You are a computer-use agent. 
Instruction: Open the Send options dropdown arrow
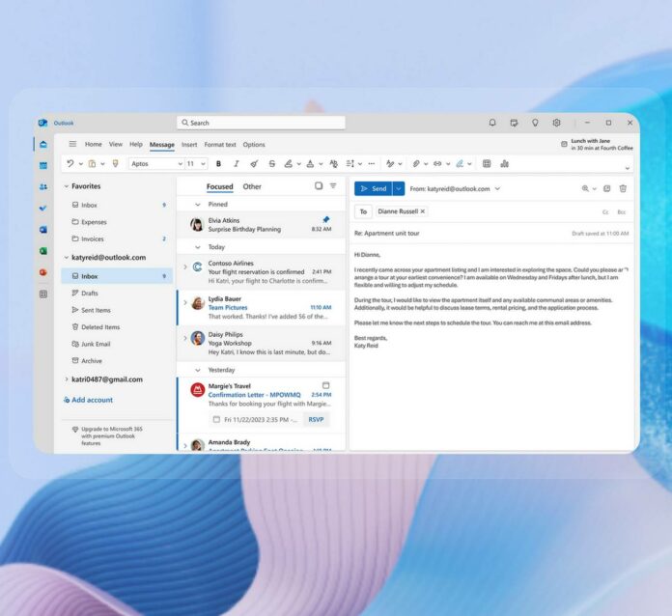click(399, 188)
